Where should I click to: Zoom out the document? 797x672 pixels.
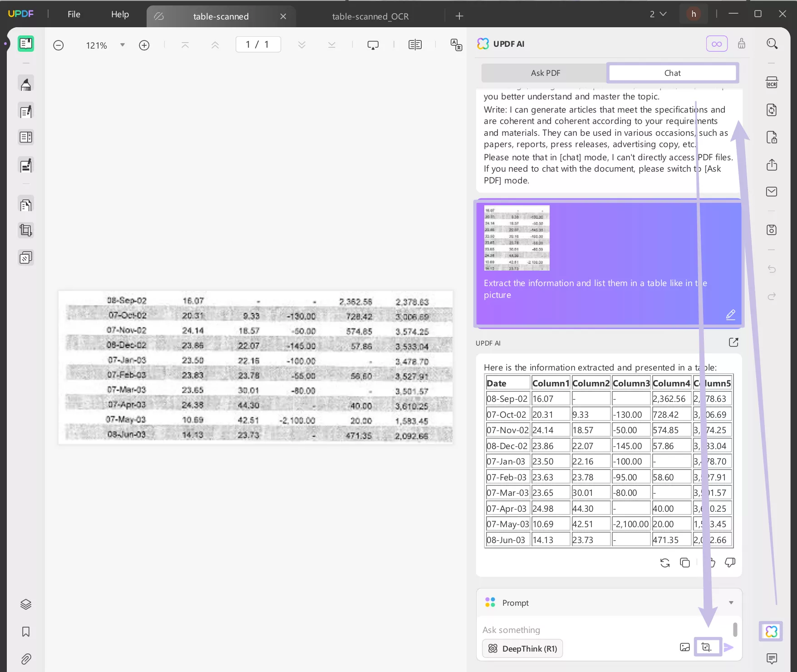(x=59, y=45)
